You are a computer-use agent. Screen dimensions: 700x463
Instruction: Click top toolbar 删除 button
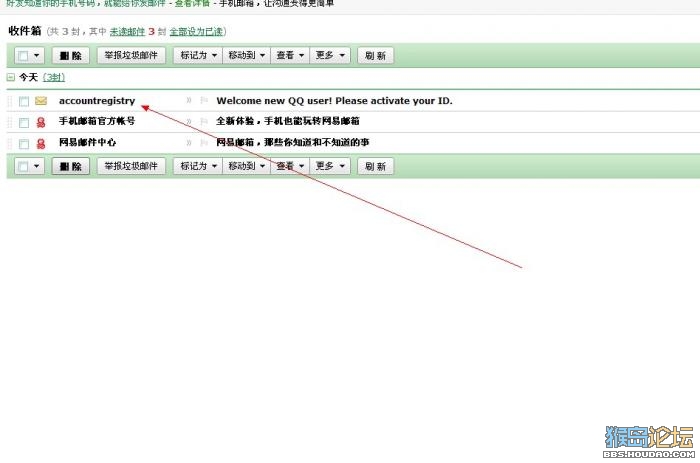coord(71,55)
